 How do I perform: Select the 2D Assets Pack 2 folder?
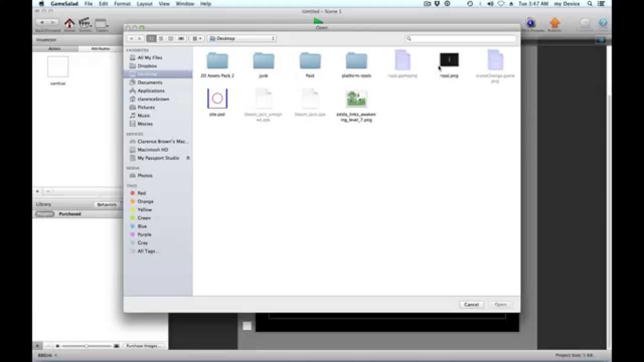[217, 61]
